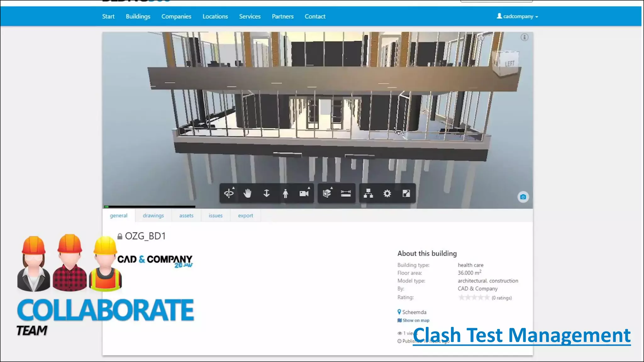Click the home view icon above view cube
Screen dimensions: 644x362
pyautogui.click(x=481, y=38)
